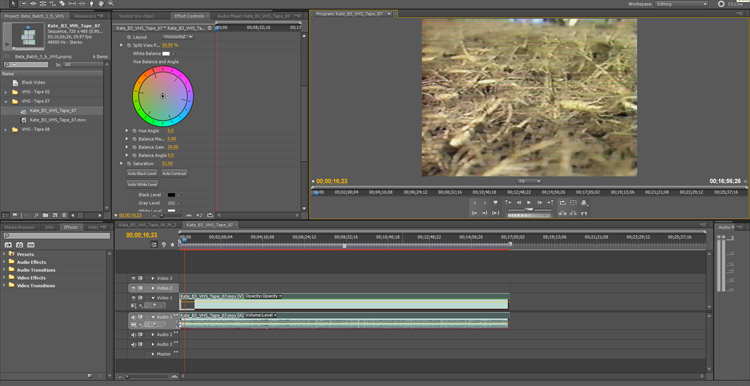Play the thumbnail preview in Project panel
Screen dimensions: 750x386
pyautogui.click(x=7, y=44)
